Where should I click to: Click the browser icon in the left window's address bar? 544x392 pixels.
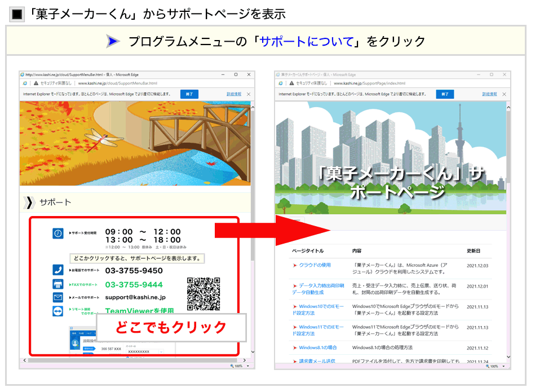(25, 83)
